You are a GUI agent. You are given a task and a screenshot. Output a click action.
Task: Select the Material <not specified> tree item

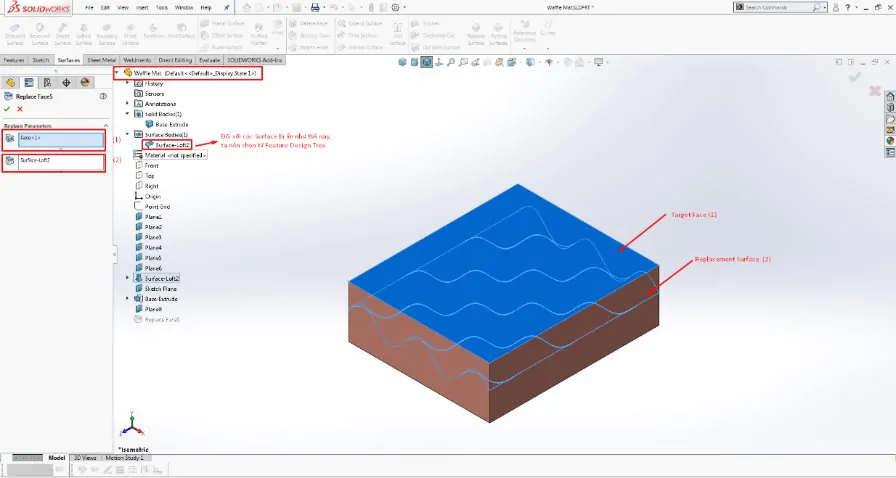(x=170, y=155)
